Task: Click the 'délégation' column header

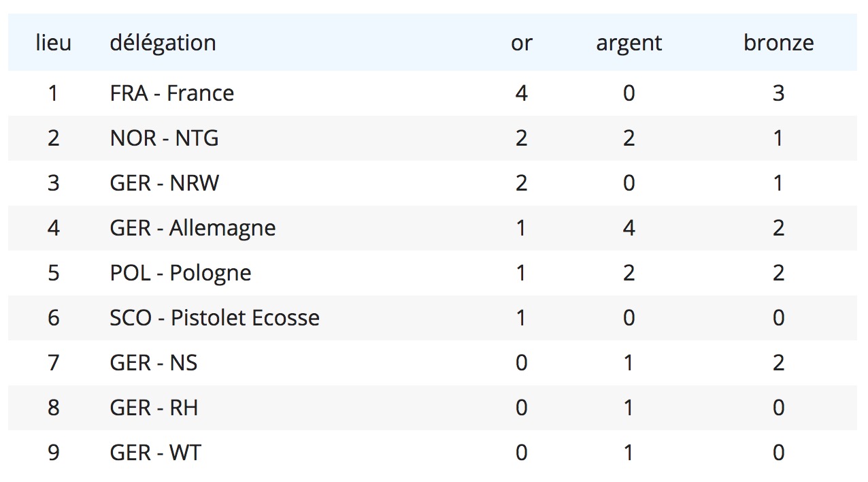Action: [x=163, y=43]
